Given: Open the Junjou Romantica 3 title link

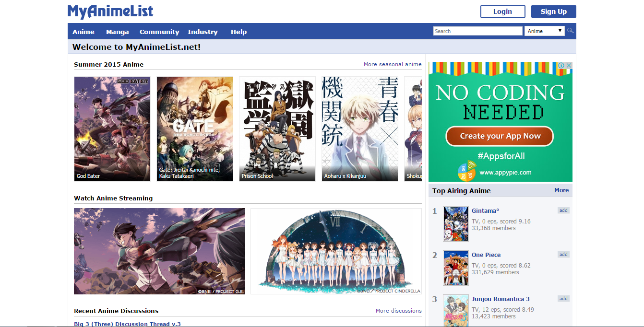Looking at the screenshot, I should pos(501,299).
